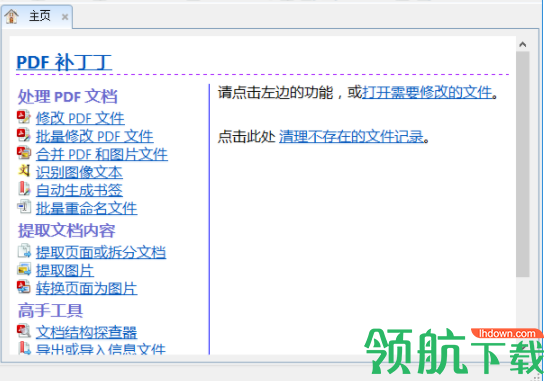Image resolution: width=544 pixels, height=381 pixels.
Task: Switch to the 主页 tab
Action: tap(37, 16)
